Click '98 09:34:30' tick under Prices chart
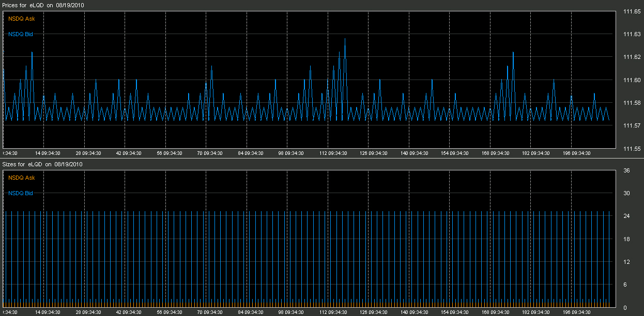644x316 pixels. (291, 153)
